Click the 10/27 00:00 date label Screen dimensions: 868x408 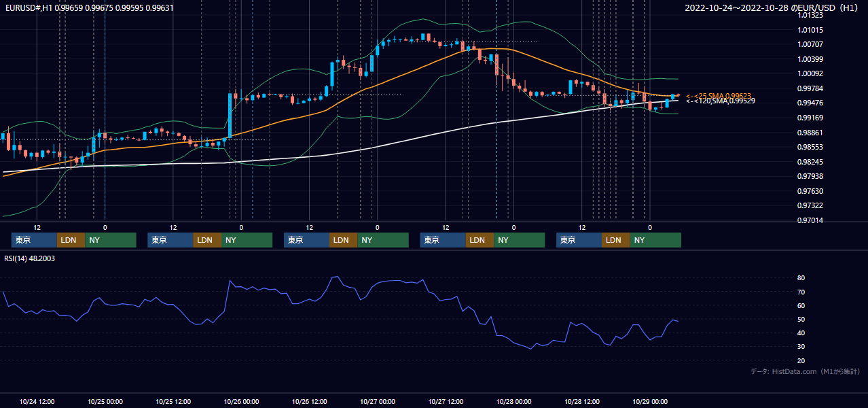pos(377,402)
